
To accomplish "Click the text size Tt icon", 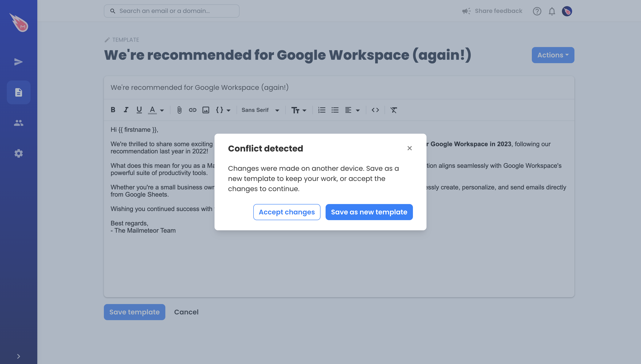I will tap(295, 110).
